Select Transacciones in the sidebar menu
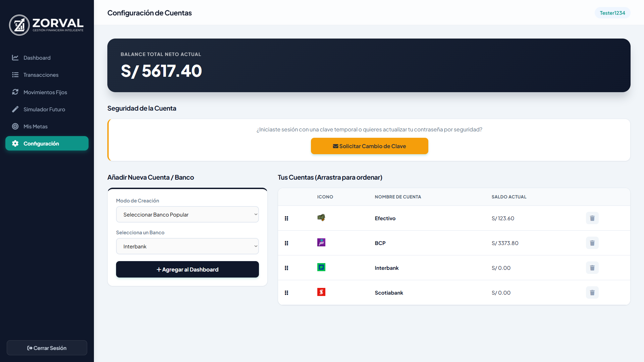This screenshot has height=362, width=644. [41, 75]
